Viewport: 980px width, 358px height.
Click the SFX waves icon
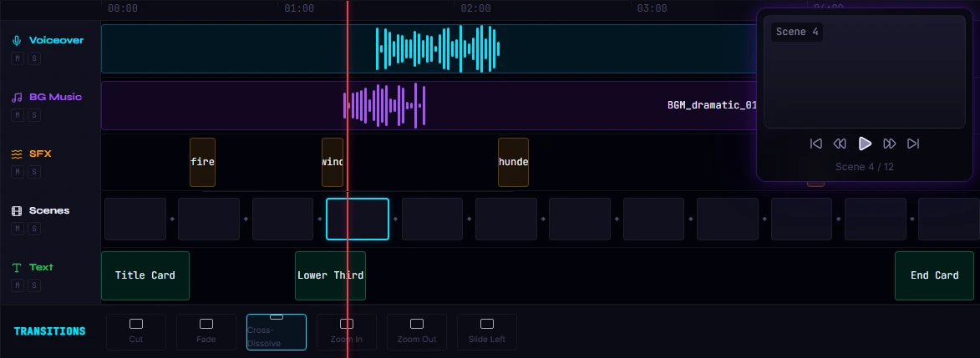(17, 154)
